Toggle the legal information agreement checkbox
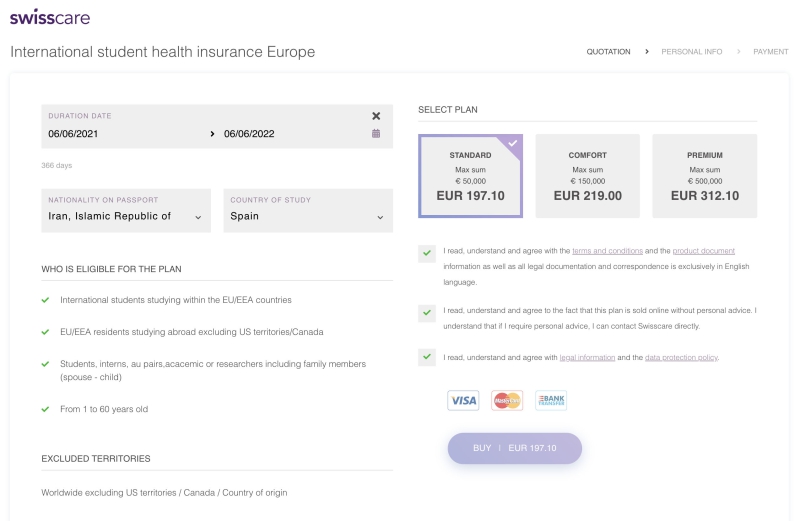 (427, 357)
